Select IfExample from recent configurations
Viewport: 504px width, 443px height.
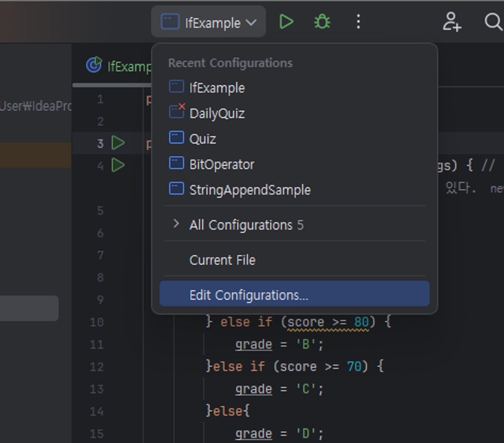(x=217, y=88)
